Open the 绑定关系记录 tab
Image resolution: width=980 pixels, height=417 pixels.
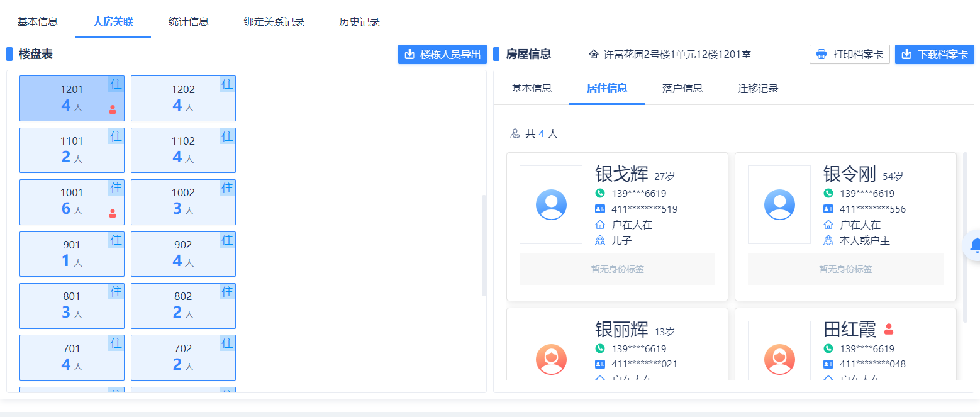tap(274, 21)
